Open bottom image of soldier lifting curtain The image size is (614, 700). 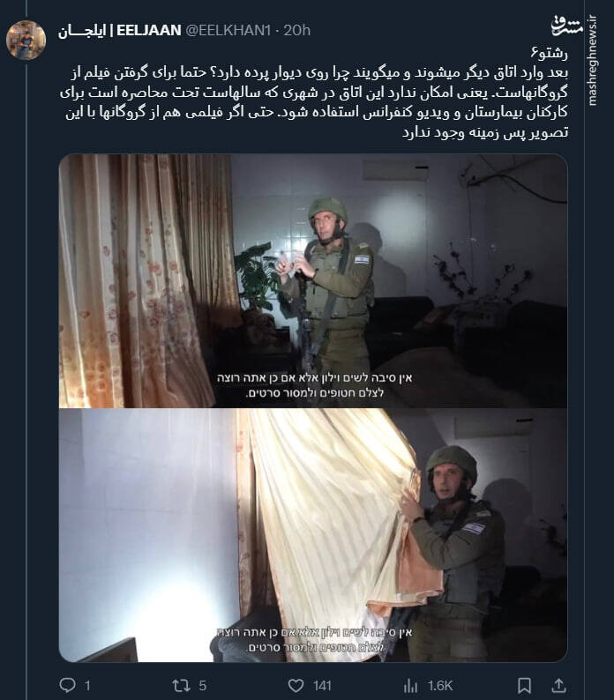313,535
